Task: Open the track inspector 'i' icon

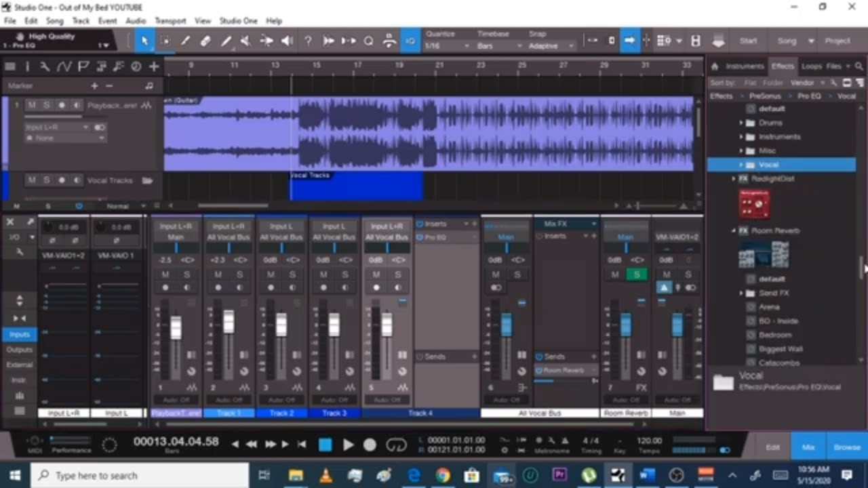Action: point(27,66)
